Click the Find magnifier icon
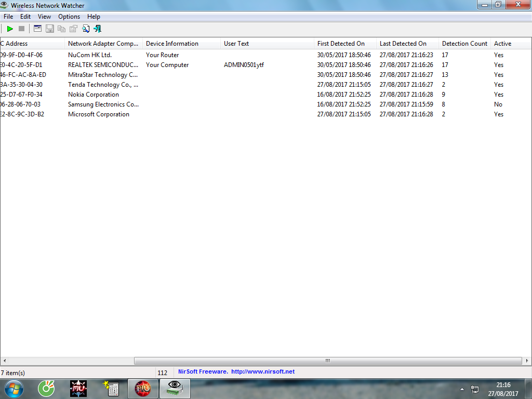Screen dimensions: 532x399 point(86,29)
